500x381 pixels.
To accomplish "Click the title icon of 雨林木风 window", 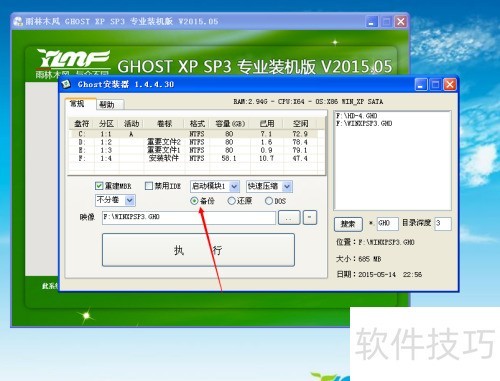I will point(18,22).
